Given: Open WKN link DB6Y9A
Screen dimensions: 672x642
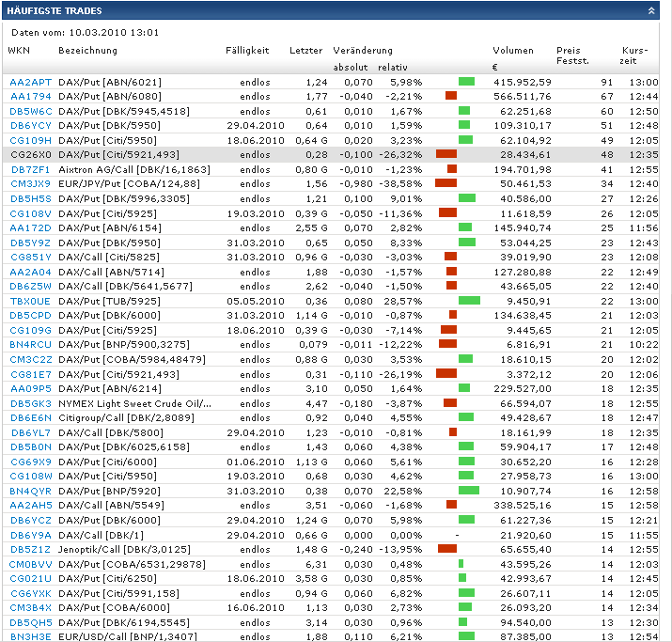Looking at the screenshot, I should click(30, 535).
